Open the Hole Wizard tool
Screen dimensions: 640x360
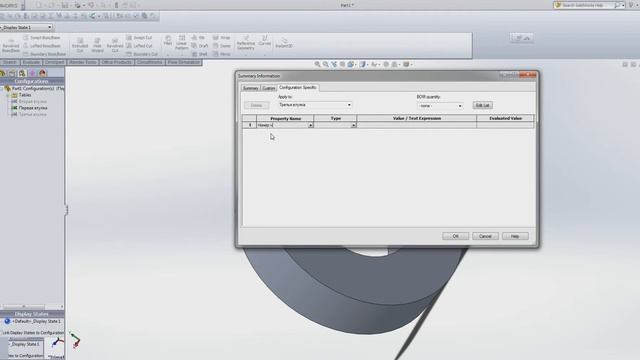click(x=97, y=45)
